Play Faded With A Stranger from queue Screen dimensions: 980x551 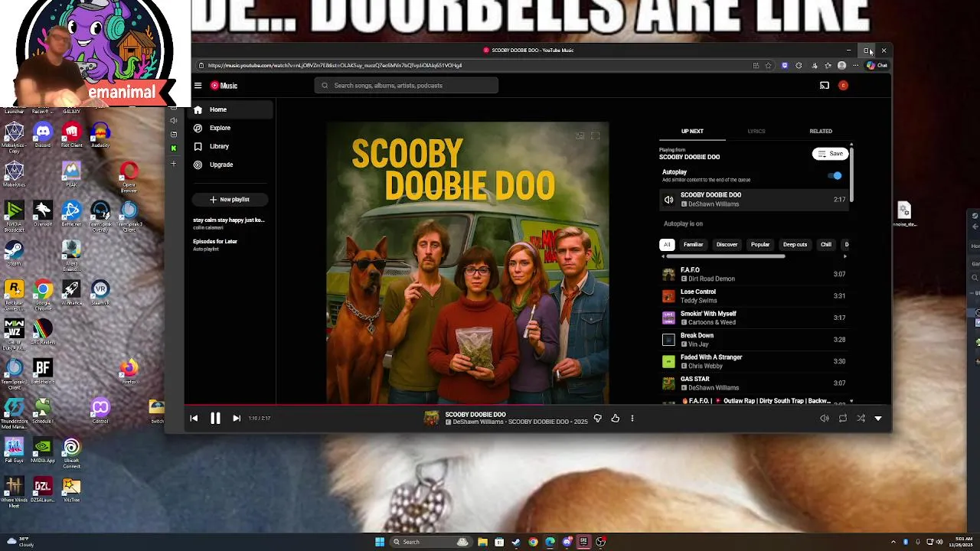[x=754, y=361]
